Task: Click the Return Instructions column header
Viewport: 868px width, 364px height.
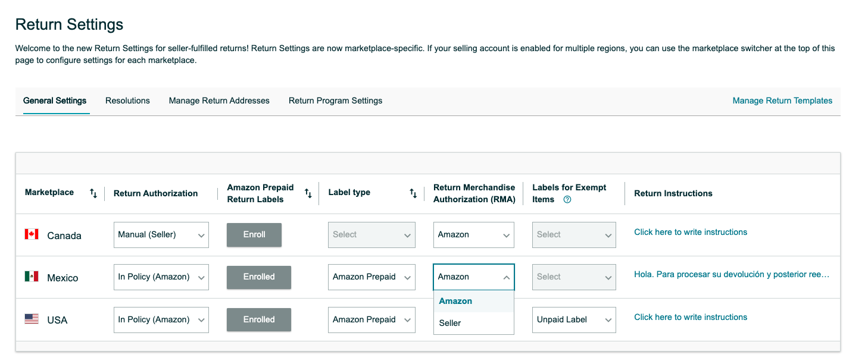Action: pyautogui.click(x=673, y=193)
